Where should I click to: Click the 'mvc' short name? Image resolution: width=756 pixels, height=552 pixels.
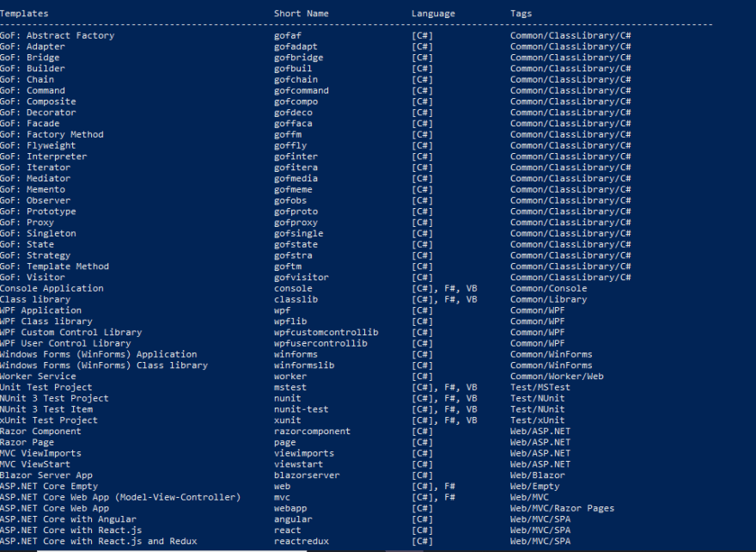[283, 498]
